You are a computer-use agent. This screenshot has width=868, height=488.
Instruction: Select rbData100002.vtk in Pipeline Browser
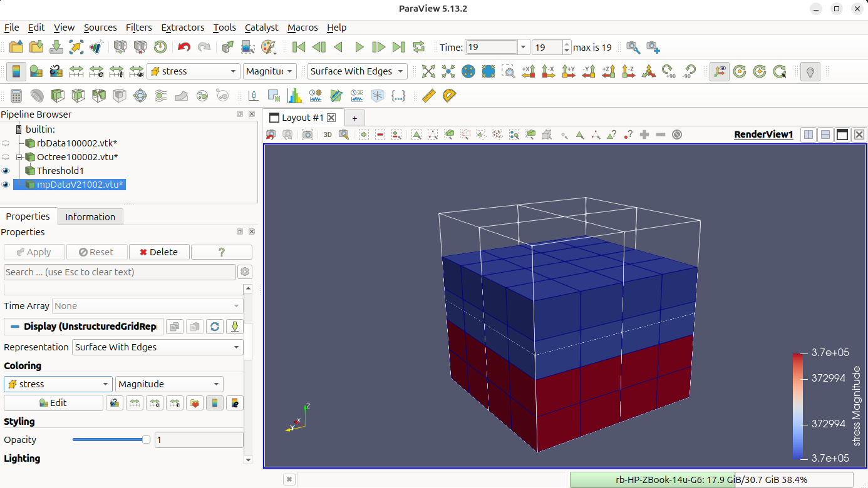(x=77, y=143)
